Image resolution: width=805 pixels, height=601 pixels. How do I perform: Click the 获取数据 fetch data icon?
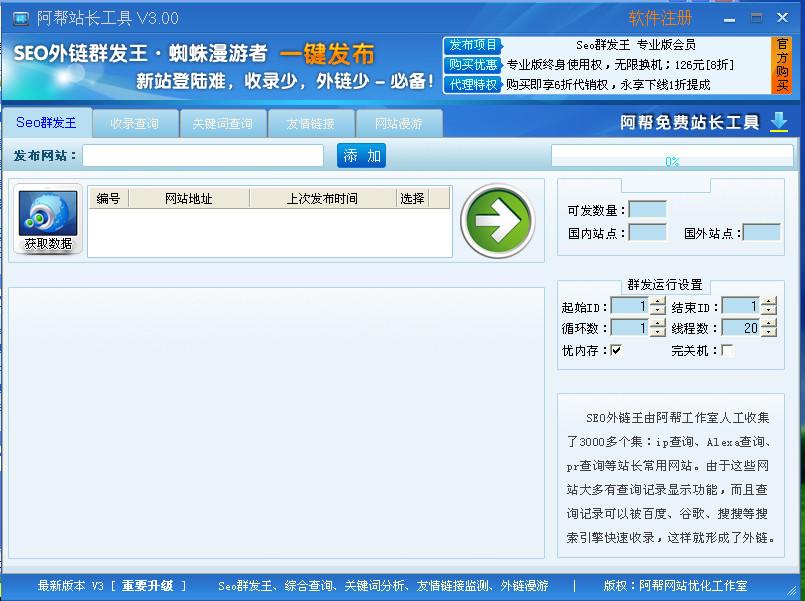click(48, 220)
